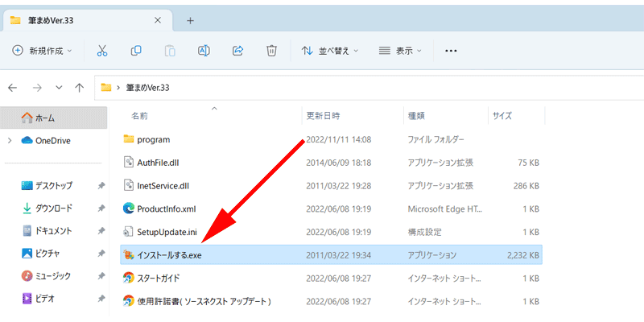644x322 pixels.
Task: Open the 新規作成 dropdown menu
Action: 43,51
